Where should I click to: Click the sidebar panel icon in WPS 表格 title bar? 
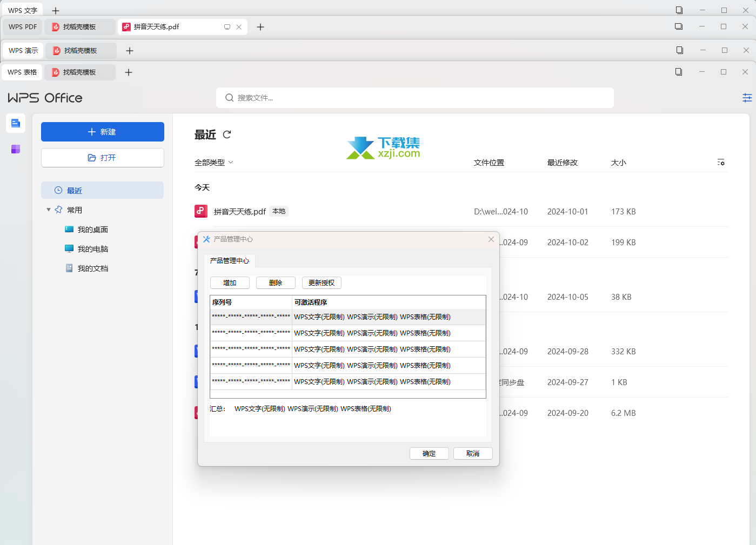click(x=679, y=72)
